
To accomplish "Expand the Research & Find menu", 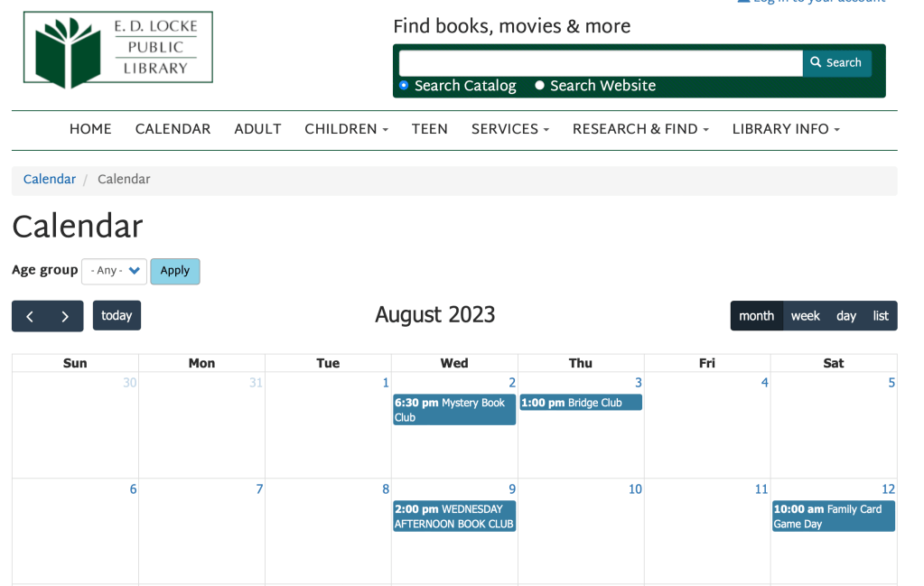I will coord(639,129).
